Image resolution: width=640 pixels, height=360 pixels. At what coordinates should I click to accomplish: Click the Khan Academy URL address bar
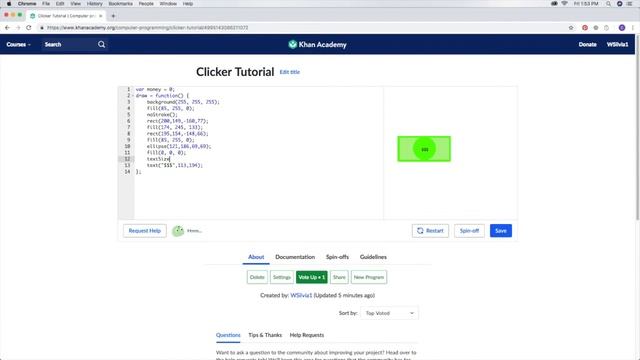(302, 28)
